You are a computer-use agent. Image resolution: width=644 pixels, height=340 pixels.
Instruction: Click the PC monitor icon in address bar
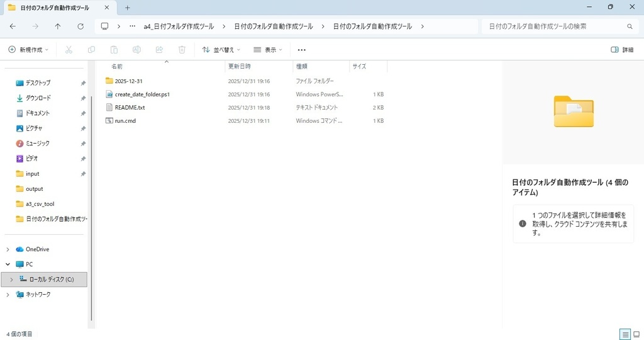point(105,26)
